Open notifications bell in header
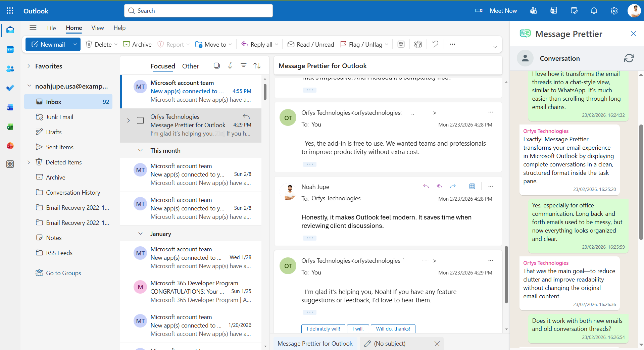The width and height of the screenshot is (644, 350). (x=594, y=11)
